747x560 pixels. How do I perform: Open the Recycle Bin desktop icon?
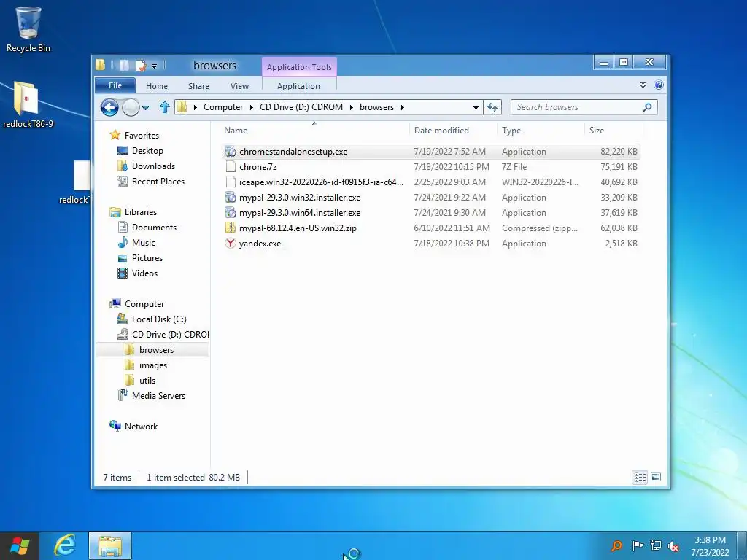tap(28, 29)
